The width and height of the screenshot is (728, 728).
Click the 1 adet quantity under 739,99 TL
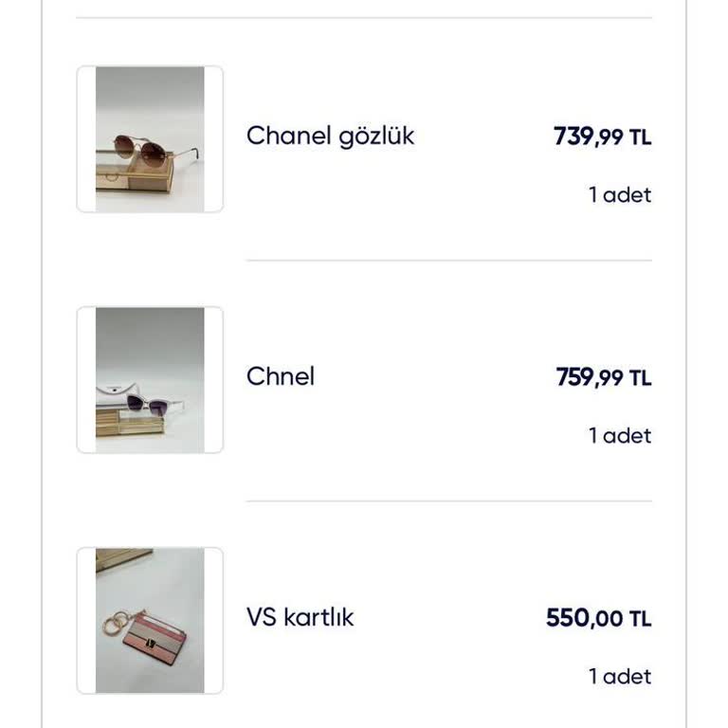coord(619,195)
